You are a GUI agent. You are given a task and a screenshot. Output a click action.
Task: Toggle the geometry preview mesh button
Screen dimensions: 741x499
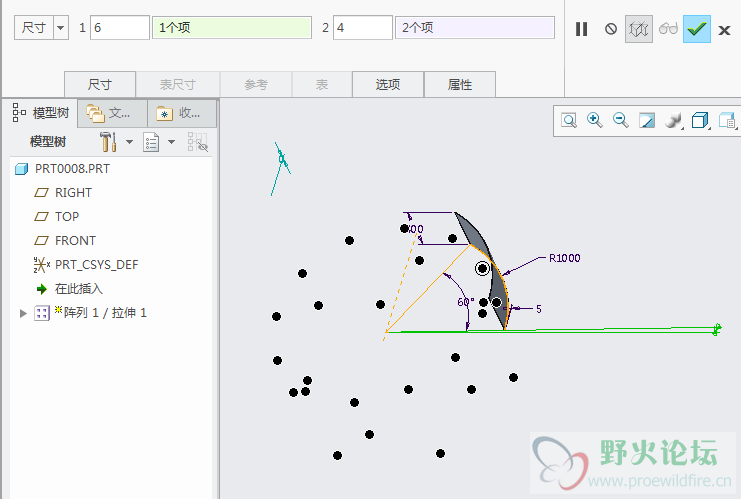tap(638, 29)
